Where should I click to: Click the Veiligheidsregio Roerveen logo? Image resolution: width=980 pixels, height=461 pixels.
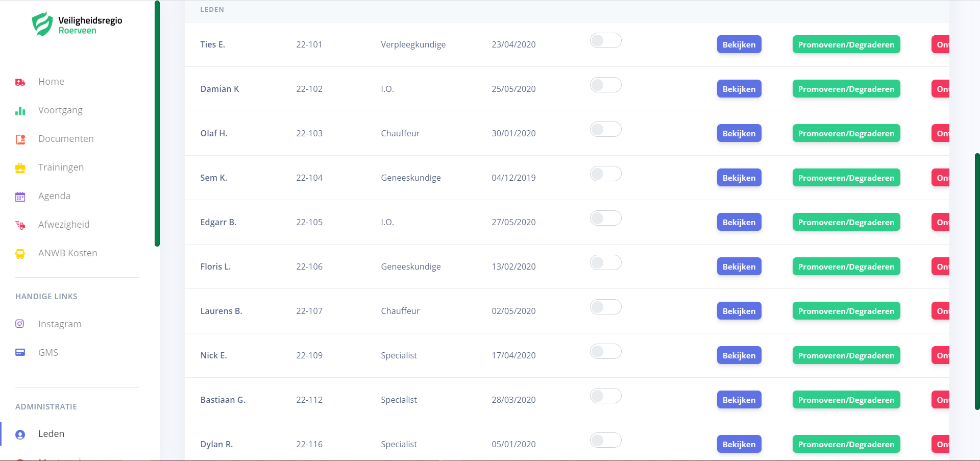[77, 25]
